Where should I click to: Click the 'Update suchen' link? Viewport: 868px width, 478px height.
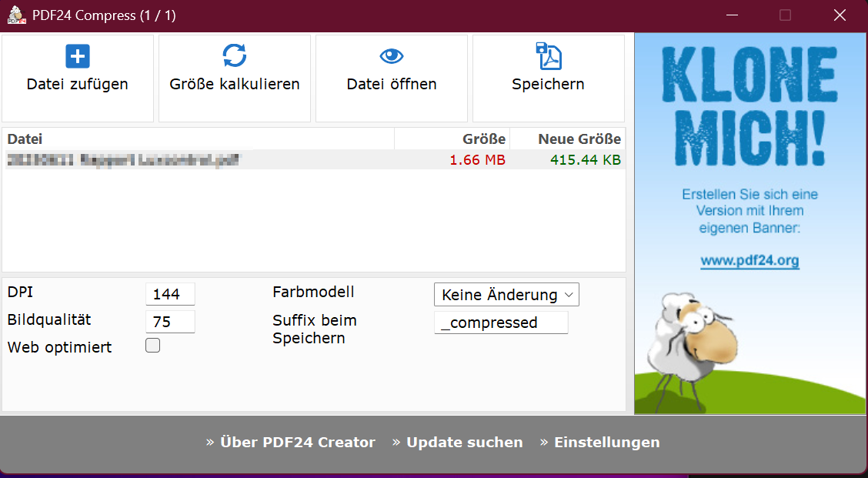click(x=465, y=442)
